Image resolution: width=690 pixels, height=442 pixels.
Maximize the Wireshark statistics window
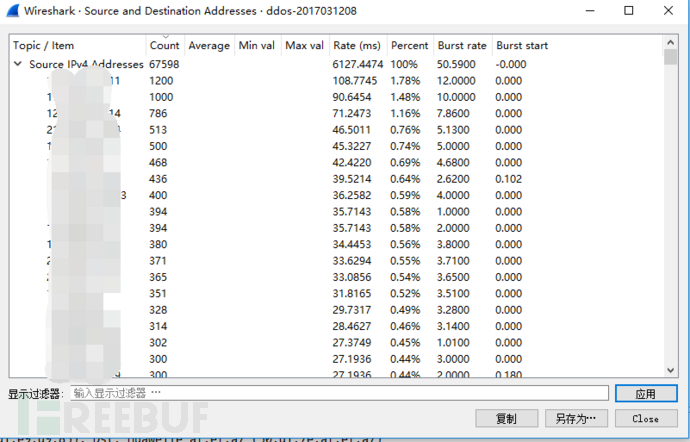(629, 11)
